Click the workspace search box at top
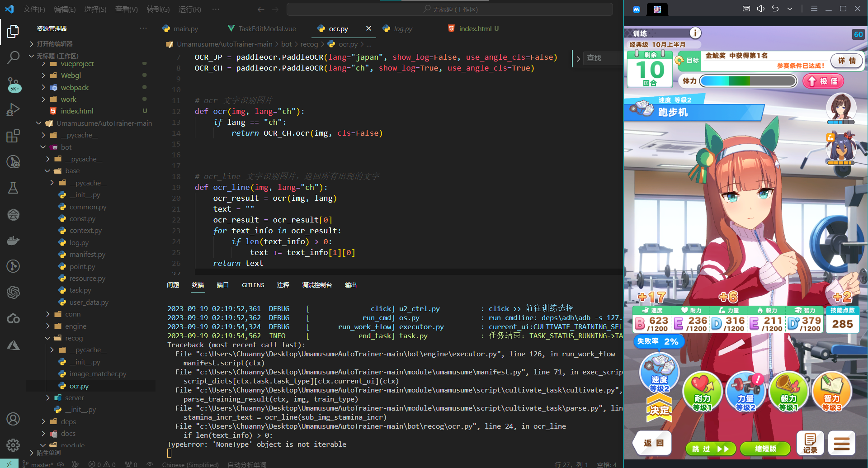Image resolution: width=868 pixels, height=468 pixels. point(450,9)
